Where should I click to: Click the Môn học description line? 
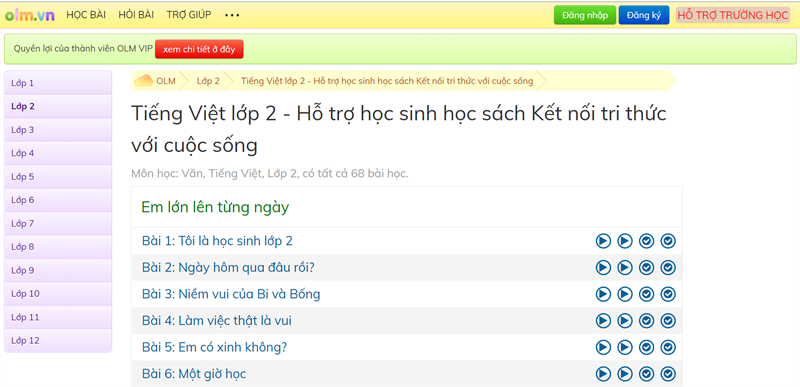(270, 174)
